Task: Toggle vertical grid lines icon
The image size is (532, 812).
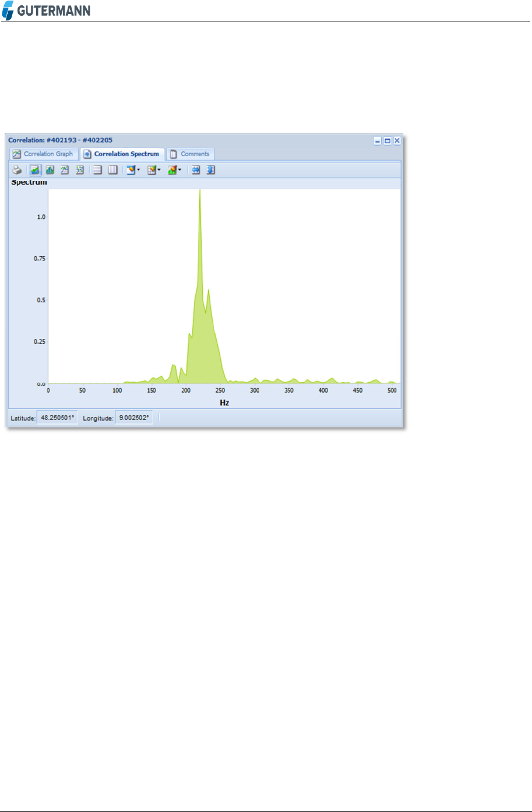Action: 113,170
